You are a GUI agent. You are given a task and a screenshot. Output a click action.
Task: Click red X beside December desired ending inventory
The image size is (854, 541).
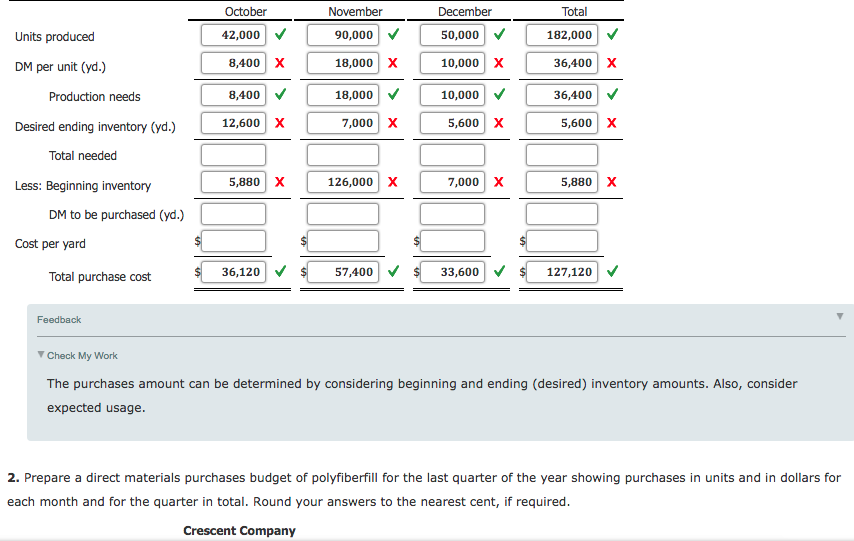tap(498, 123)
